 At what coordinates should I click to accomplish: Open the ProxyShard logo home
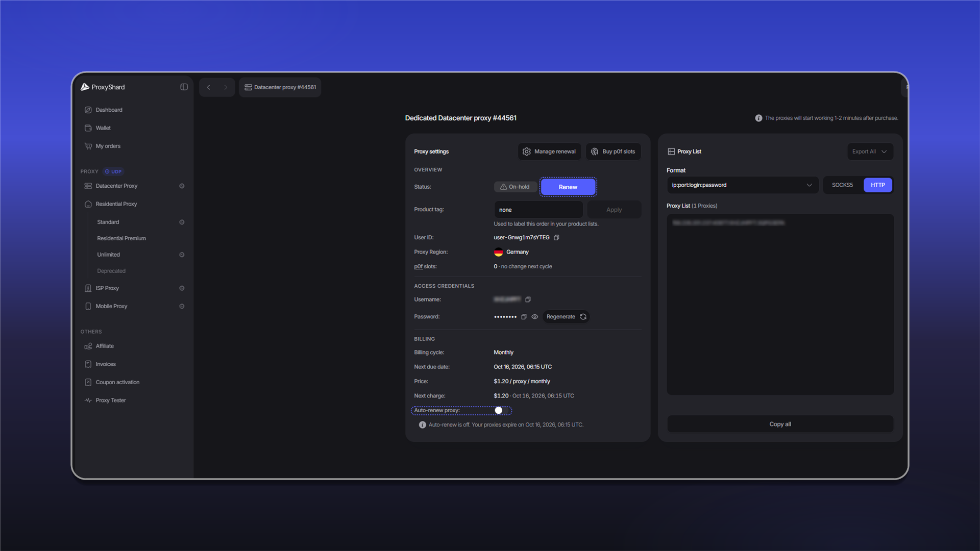[x=103, y=87]
